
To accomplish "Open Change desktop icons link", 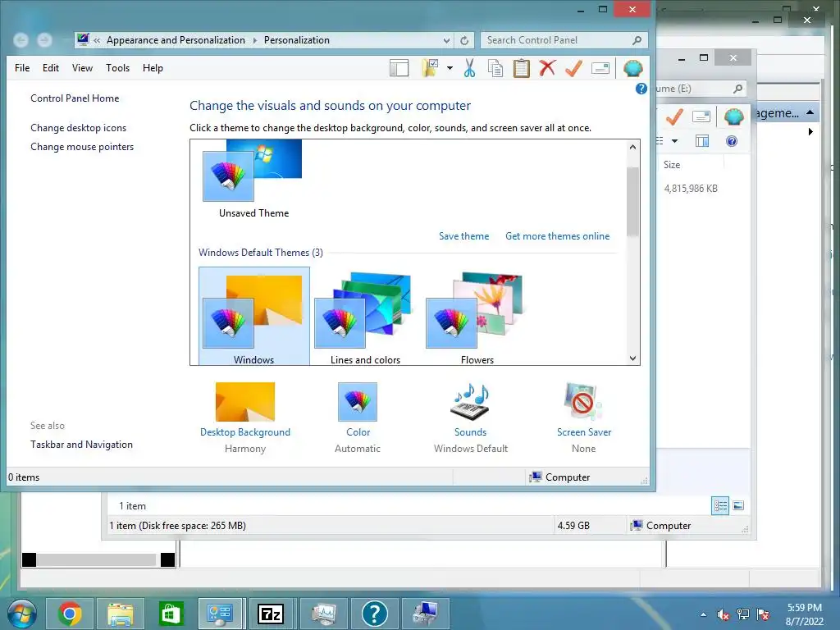I will point(78,127).
